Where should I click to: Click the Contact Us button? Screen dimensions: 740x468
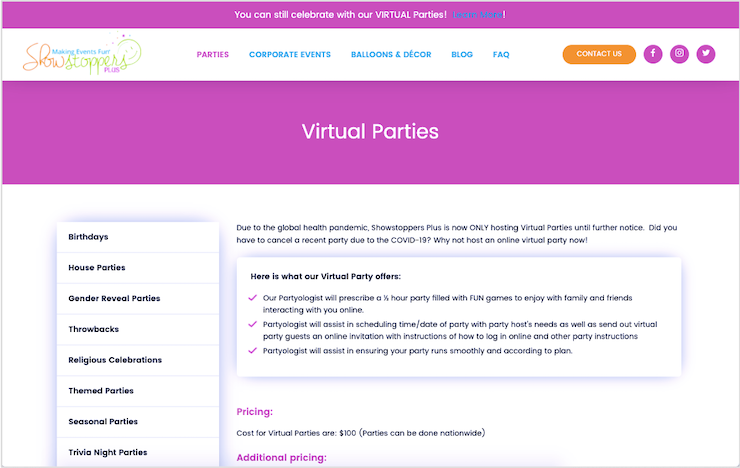pos(599,54)
